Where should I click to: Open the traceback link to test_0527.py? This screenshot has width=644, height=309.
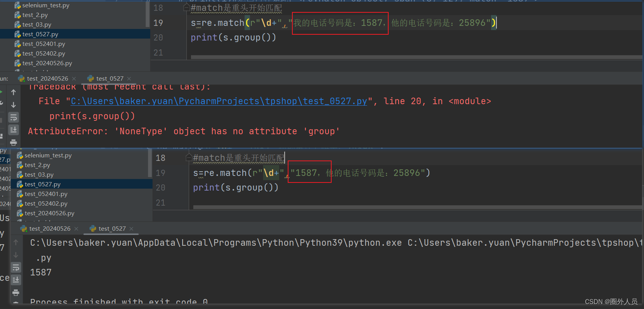[219, 101]
